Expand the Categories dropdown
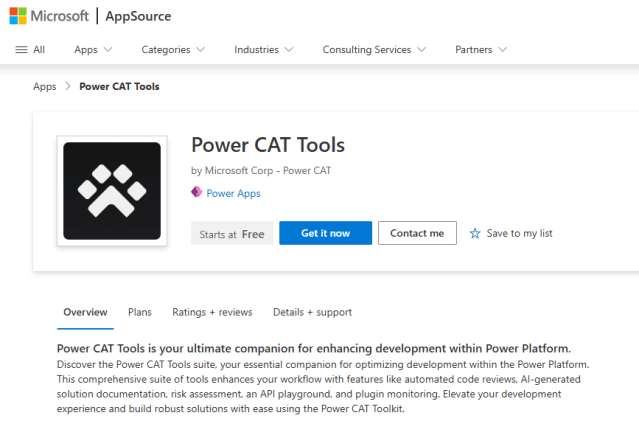The width and height of the screenshot is (639, 421). pos(173,50)
